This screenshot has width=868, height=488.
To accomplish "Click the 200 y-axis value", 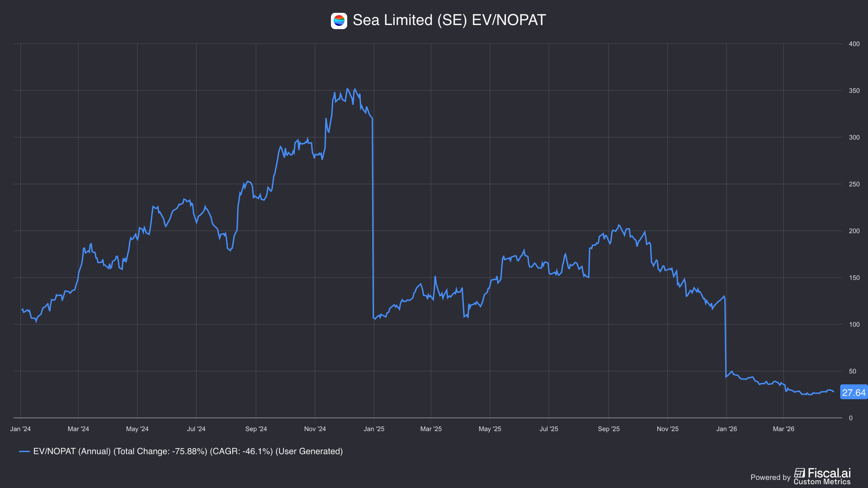I will (x=854, y=231).
